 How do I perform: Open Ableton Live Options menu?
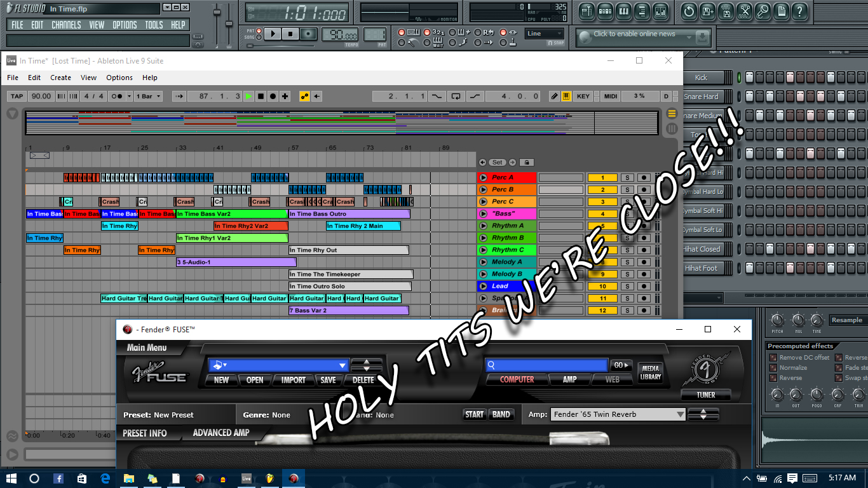(119, 78)
